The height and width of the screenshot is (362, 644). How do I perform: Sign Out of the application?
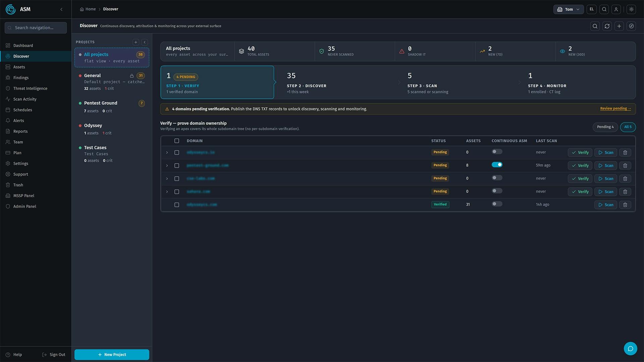54,355
